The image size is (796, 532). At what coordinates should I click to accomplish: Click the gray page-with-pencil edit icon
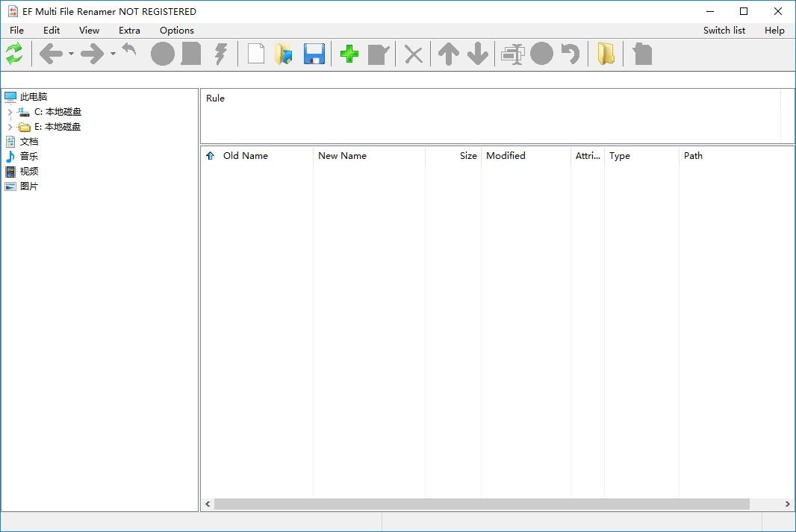click(379, 54)
